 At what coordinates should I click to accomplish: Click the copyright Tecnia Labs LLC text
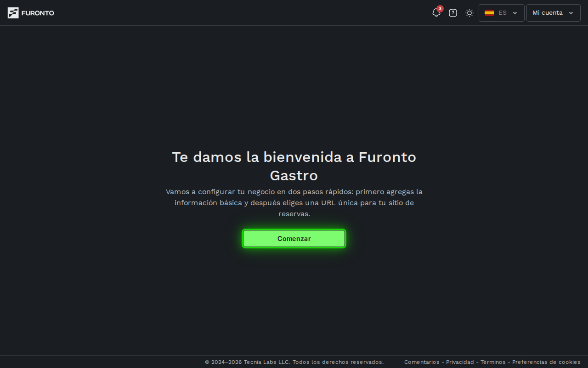tap(294, 362)
